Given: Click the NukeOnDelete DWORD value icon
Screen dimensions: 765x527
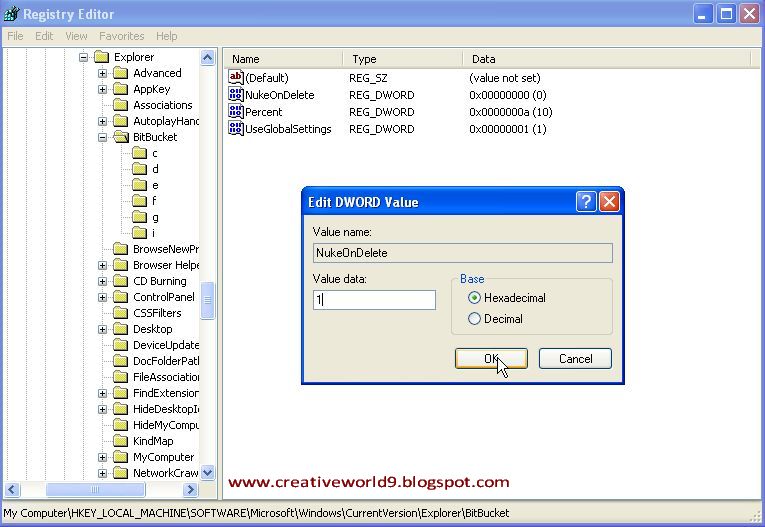Looking at the screenshot, I should point(236,95).
